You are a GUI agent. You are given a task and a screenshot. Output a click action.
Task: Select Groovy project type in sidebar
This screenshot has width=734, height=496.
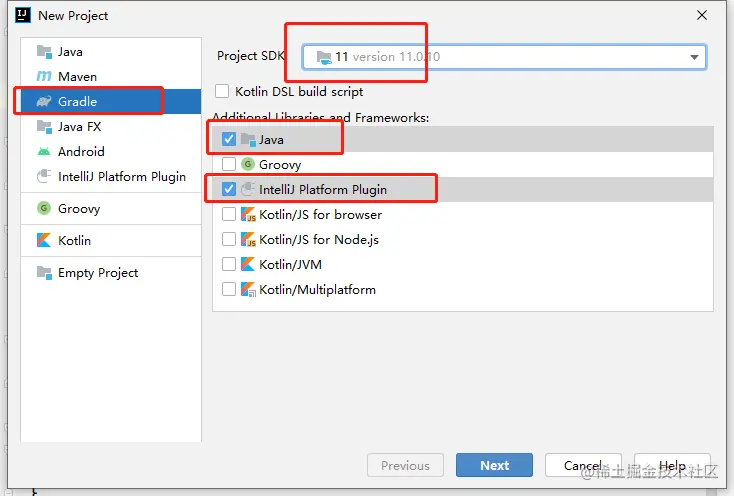click(111, 208)
